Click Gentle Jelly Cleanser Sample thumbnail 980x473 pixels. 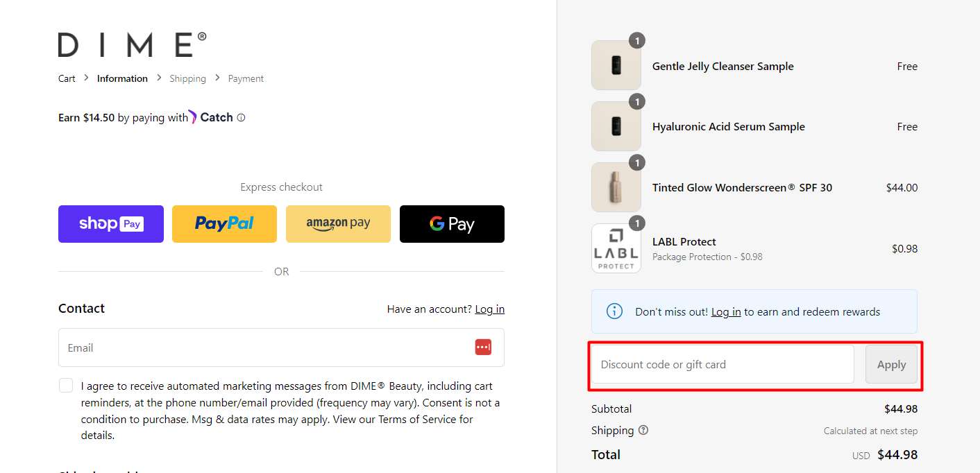616,65
